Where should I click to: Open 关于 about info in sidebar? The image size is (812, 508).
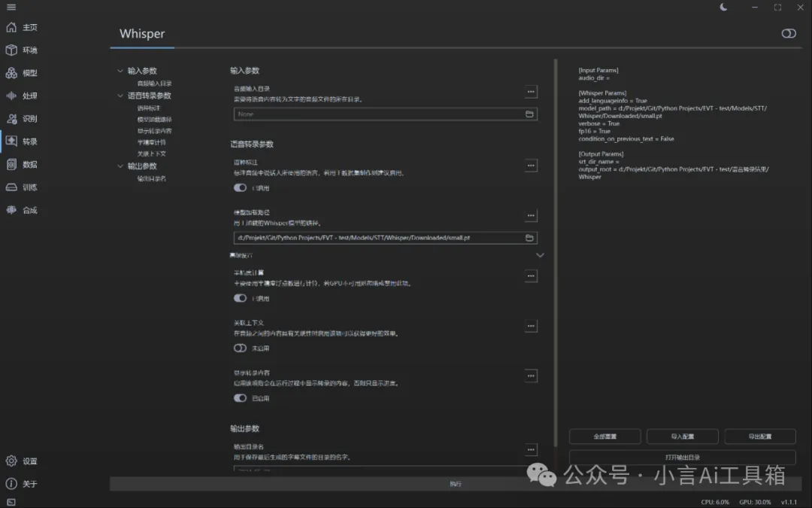22,484
